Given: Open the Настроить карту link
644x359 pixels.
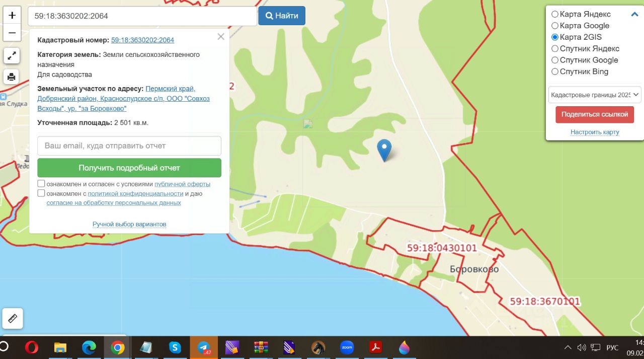Looking at the screenshot, I should click(595, 132).
